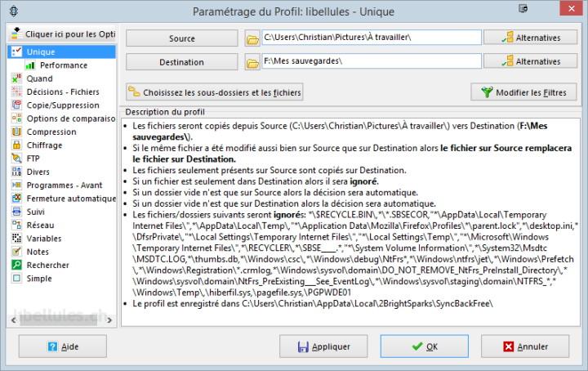Image resolution: width=588 pixels, height=371 pixels.
Task: Click the Options de comparaison icon
Action: (x=17, y=118)
